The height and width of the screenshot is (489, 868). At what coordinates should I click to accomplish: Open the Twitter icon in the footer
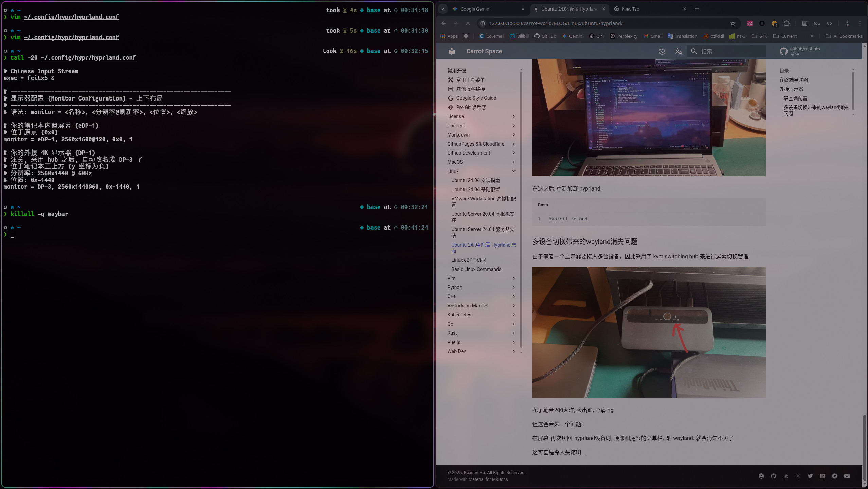(810, 476)
